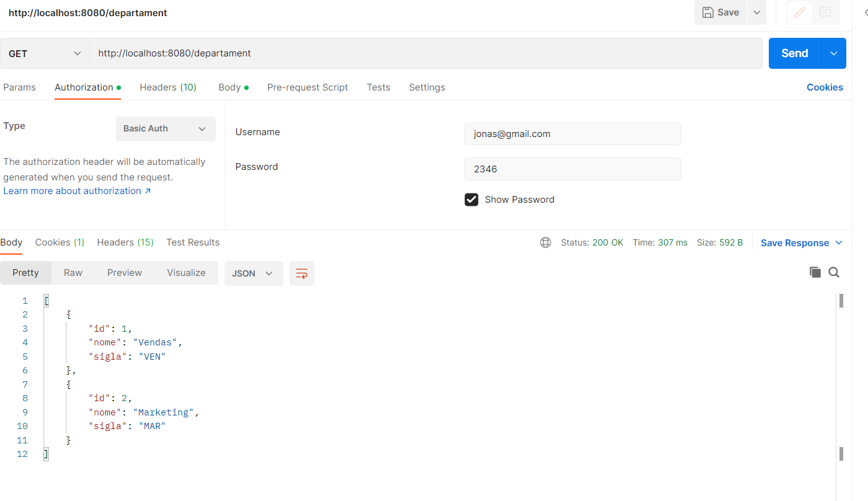Click the edit pencil icon near Save
Screen dimensions: 868x501
(x=799, y=12)
